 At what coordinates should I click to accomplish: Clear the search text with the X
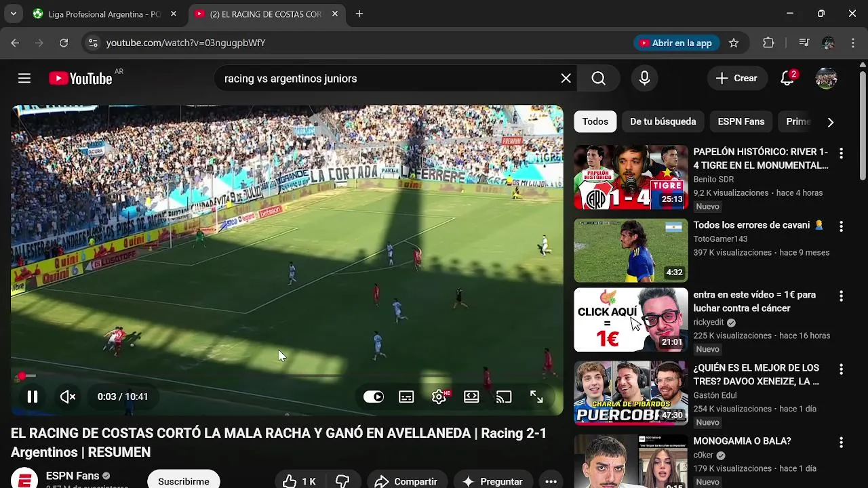tap(566, 79)
